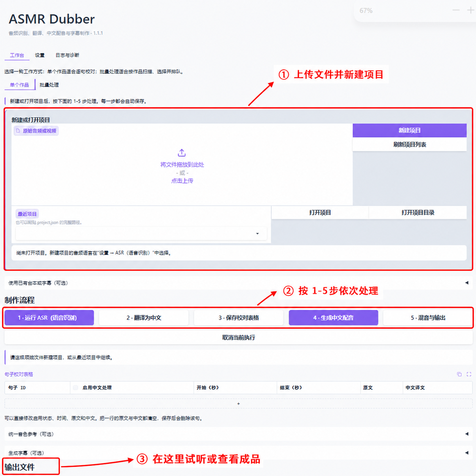Click the 新建项目 button
Viewport: 476px width, 476px height.
coord(410,130)
